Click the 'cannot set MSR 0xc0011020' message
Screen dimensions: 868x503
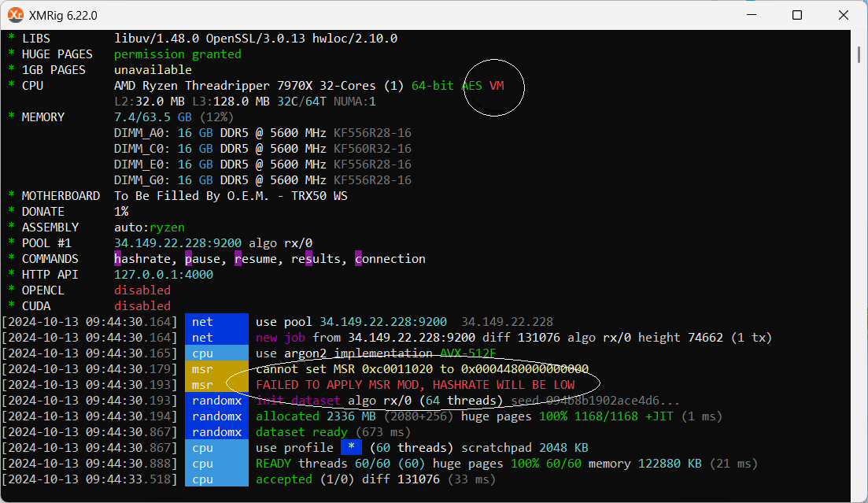pos(422,369)
